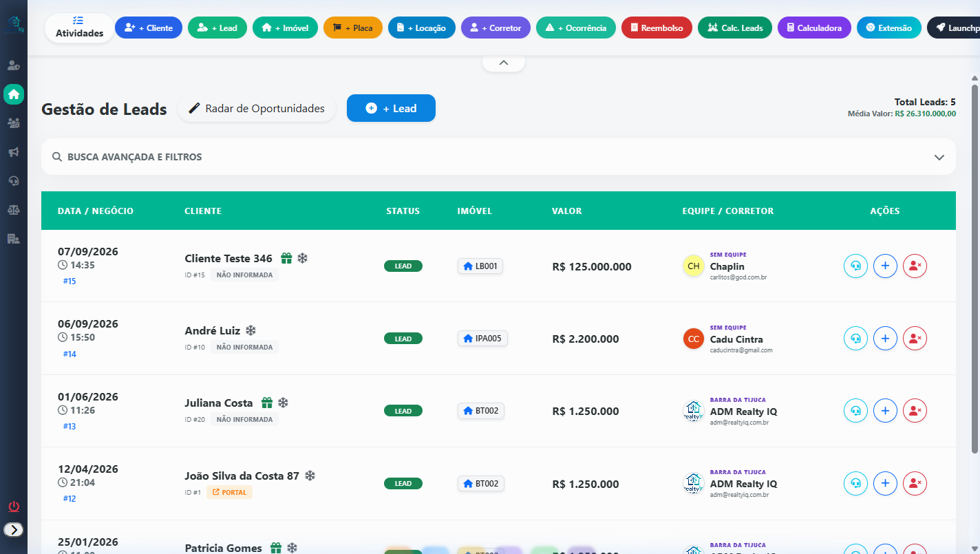Open the headset support icon in sidebar
This screenshot has width=980, height=554.
pyautogui.click(x=14, y=181)
